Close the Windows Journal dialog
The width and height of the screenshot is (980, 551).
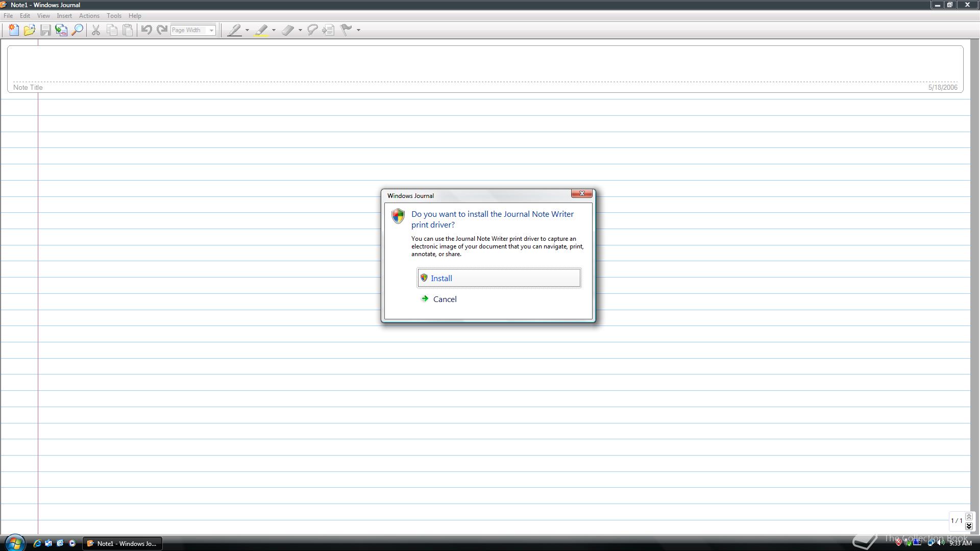[581, 193]
